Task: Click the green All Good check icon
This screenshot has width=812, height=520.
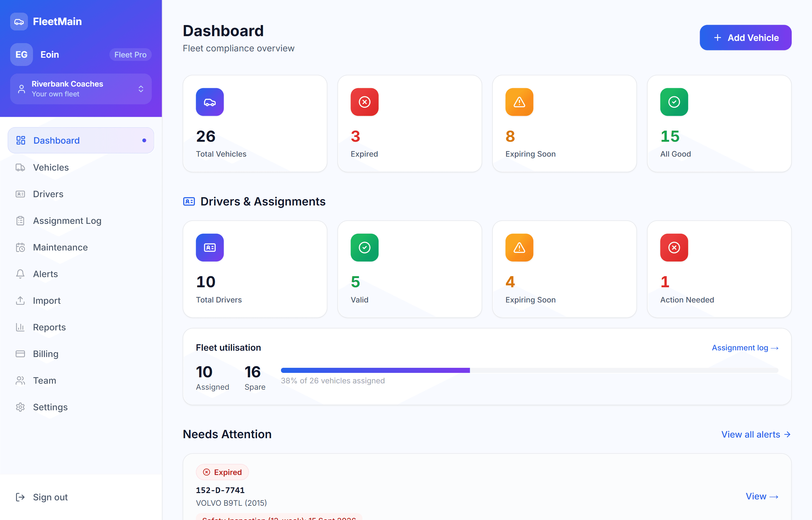Action: 674,102
